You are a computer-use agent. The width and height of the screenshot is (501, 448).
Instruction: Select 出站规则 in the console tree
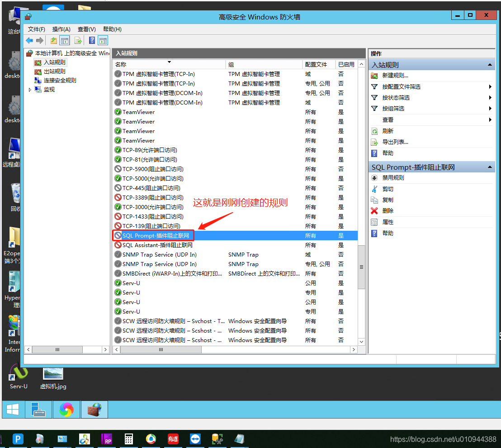point(54,71)
